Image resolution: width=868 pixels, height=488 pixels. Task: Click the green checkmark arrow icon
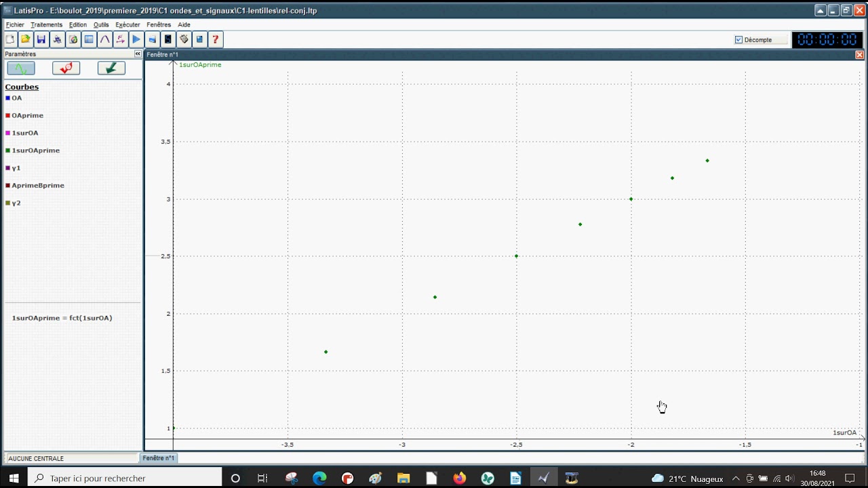[111, 68]
